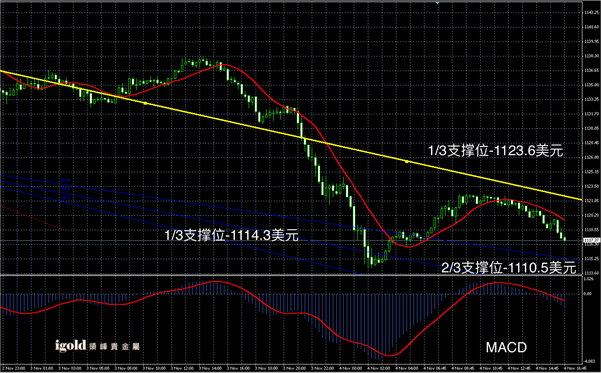Image resolution: width=601 pixels, height=373 pixels.
Task: Click the 0.00 level on the MACD scale
Action: [588, 294]
